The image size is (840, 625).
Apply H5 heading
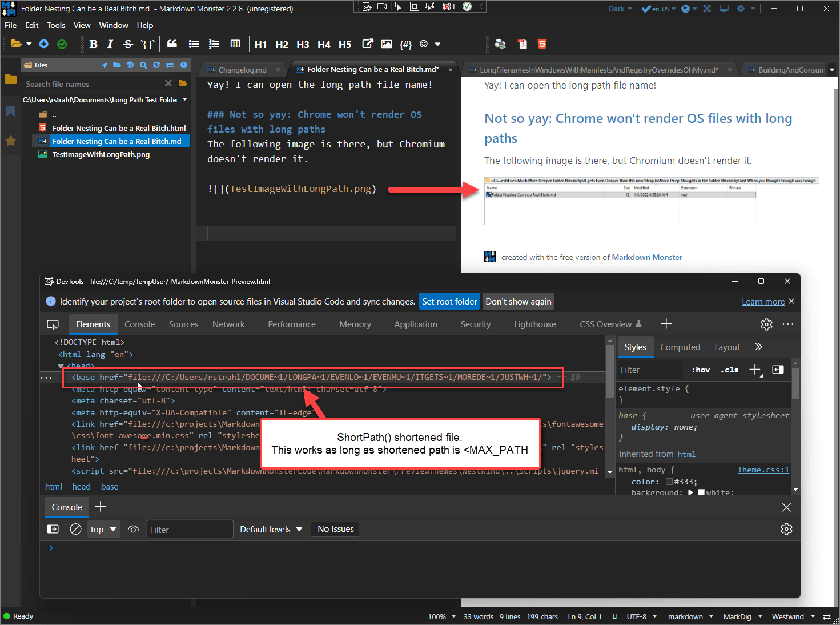point(345,45)
